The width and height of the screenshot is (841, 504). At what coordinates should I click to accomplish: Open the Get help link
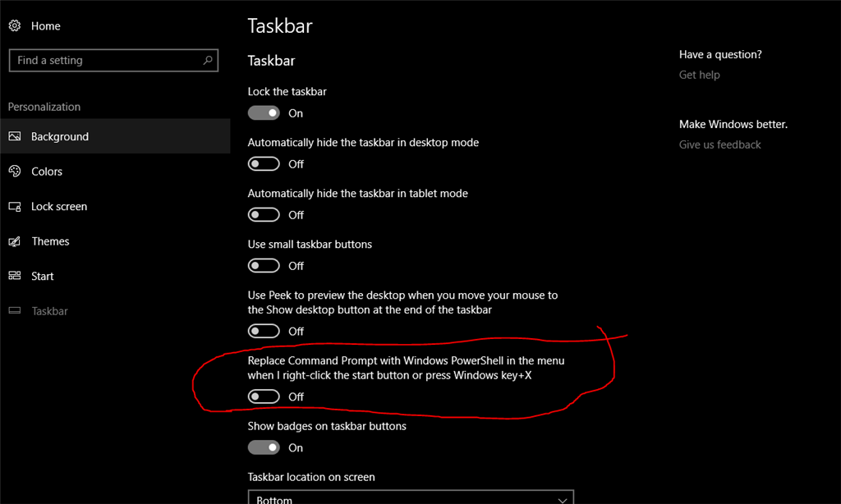click(x=700, y=75)
